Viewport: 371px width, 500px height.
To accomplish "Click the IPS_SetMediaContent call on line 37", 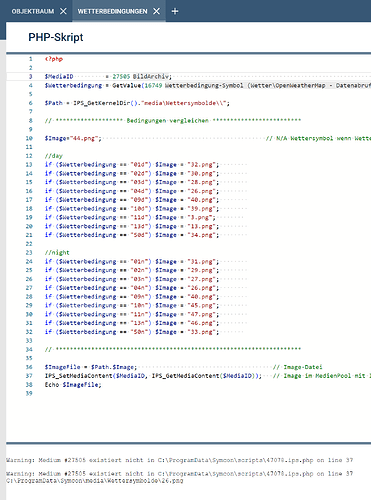I will tap(153, 376).
